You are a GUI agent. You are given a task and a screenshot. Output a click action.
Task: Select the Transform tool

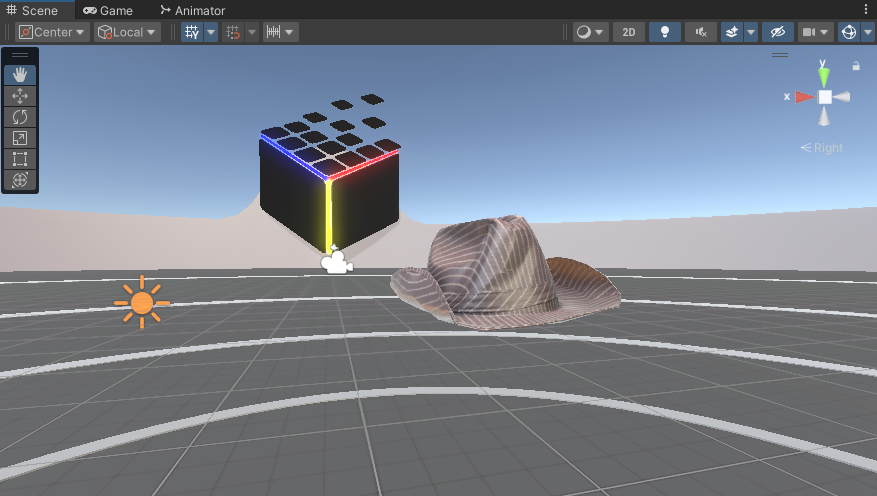20,180
